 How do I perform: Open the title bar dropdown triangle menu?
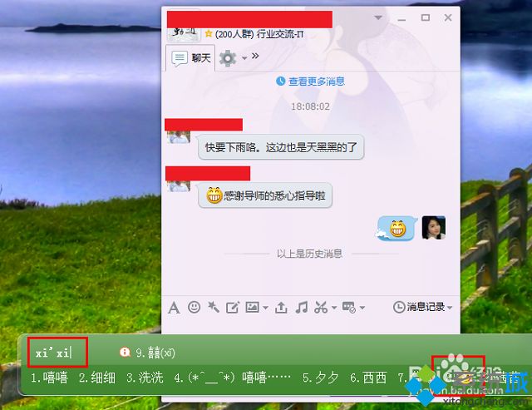(x=378, y=17)
